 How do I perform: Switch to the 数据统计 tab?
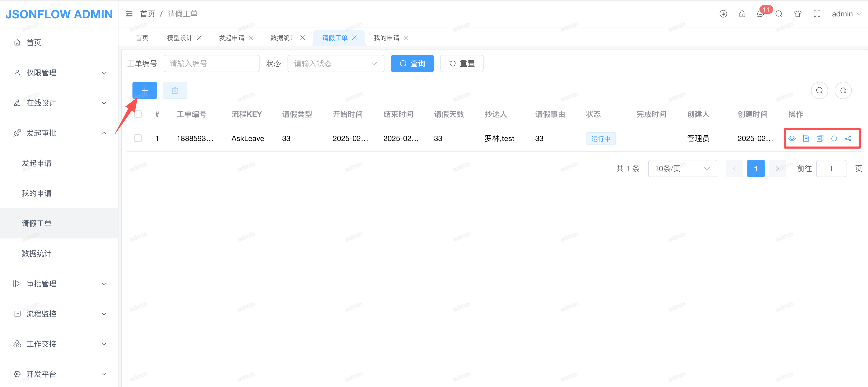click(283, 38)
